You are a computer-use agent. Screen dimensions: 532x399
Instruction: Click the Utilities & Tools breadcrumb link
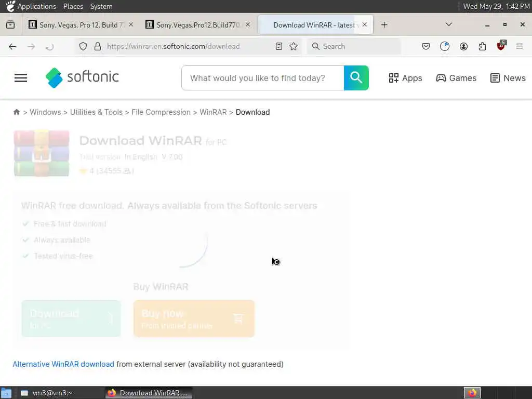96,112
